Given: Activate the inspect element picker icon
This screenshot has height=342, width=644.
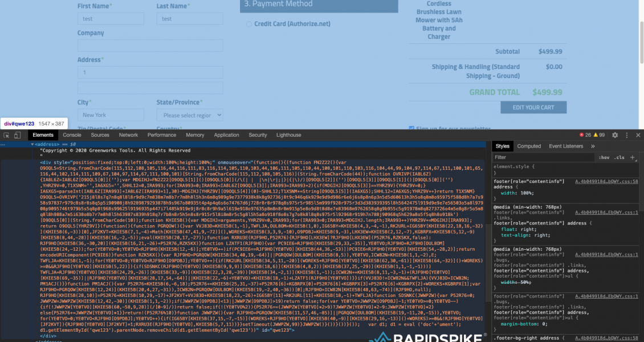Looking at the screenshot, I should pyautogui.click(x=7, y=135).
